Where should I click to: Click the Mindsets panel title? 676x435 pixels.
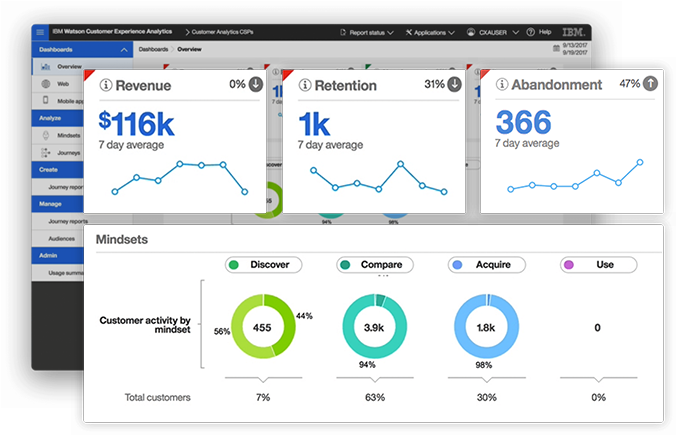[x=122, y=239]
